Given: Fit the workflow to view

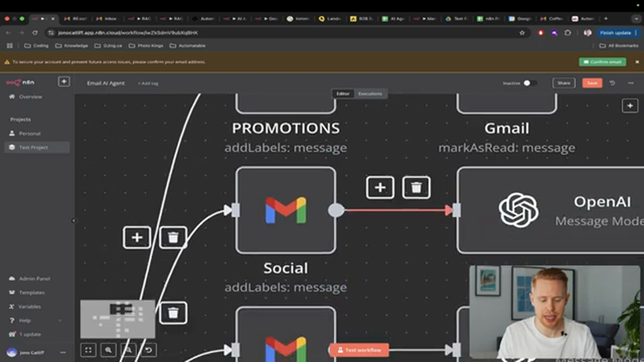Looking at the screenshot, I should coord(88,350).
